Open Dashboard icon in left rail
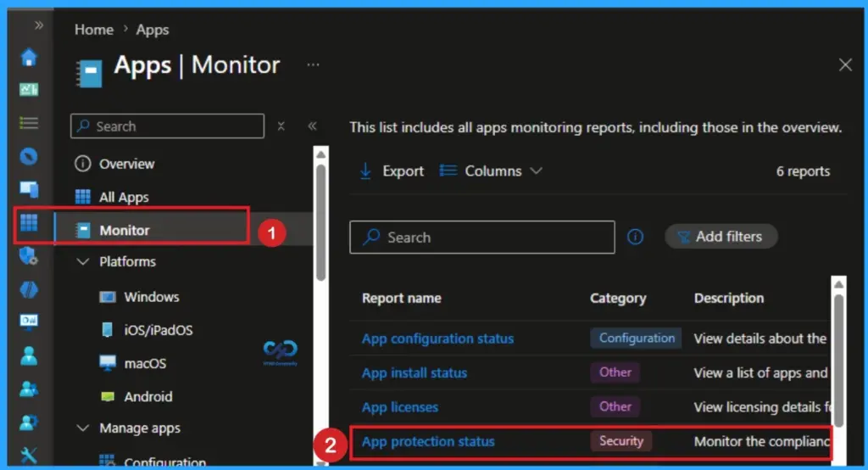The image size is (868, 470). click(x=29, y=89)
